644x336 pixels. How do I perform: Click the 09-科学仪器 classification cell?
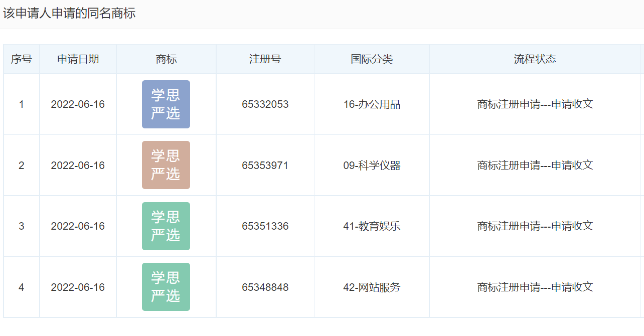pyautogui.click(x=372, y=165)
